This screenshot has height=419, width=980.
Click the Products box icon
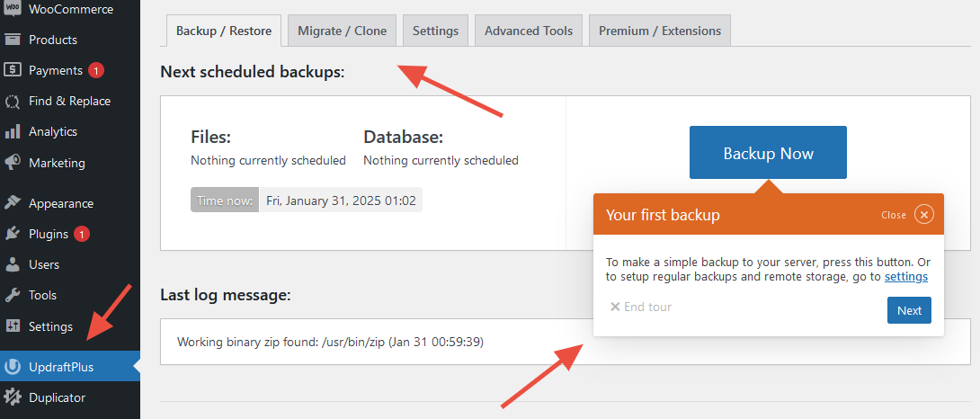click(x=13, y=40)
